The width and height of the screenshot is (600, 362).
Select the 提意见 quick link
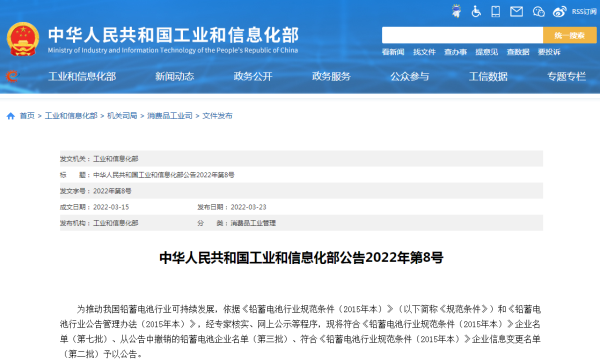coord(487,52)
